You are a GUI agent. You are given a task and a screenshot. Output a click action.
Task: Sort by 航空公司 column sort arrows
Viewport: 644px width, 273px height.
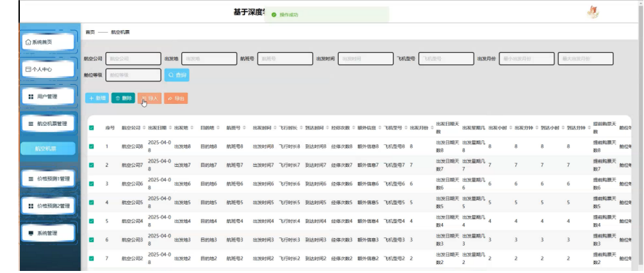pos(144,128)
